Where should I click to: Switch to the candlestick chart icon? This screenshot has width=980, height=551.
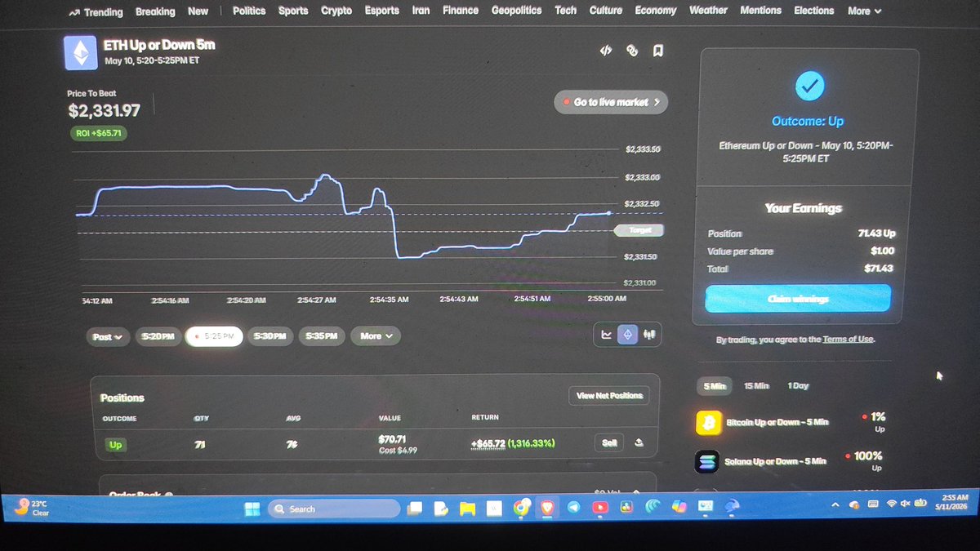tap(651, 335)
